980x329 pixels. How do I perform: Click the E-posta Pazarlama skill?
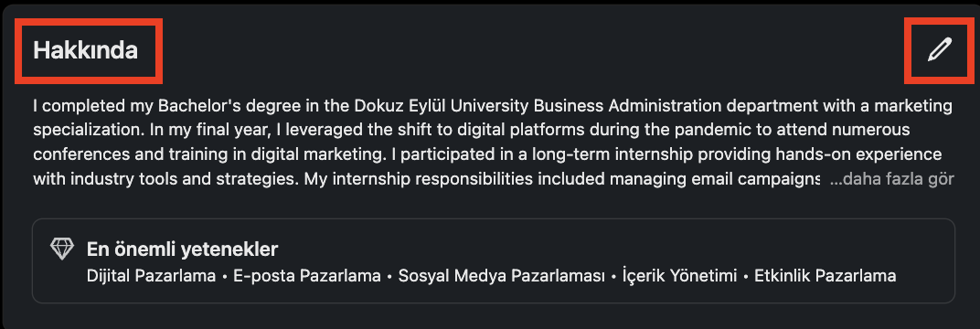click(307, 276)
